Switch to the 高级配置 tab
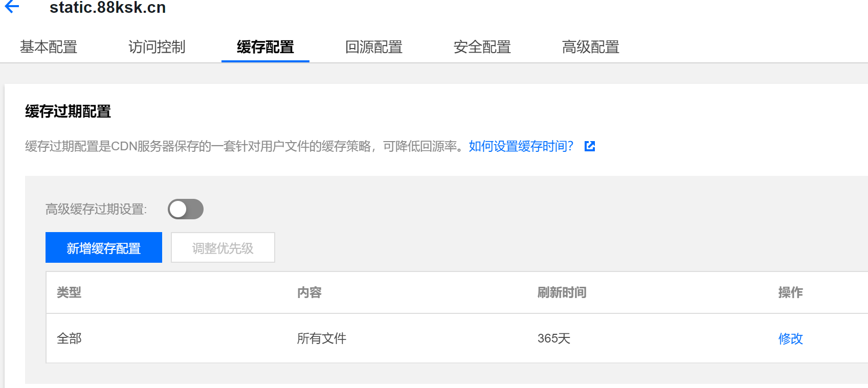Image resolution: width=868 pixels, height=388 pixels. click(591, 47)
